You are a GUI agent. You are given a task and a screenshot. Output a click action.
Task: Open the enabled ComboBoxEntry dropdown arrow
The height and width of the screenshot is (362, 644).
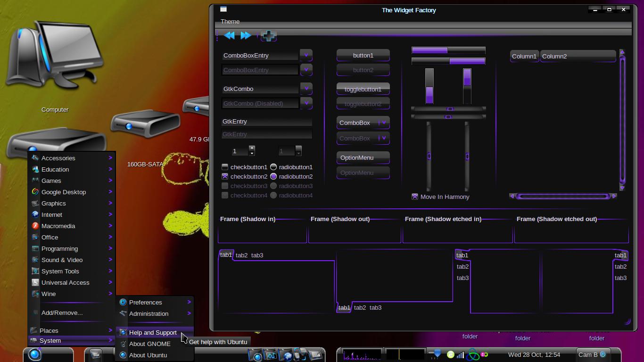point(306,55)
